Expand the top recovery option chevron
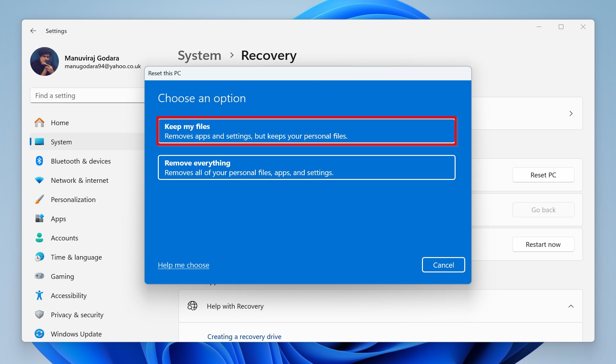616x364 pixels. 571,113
